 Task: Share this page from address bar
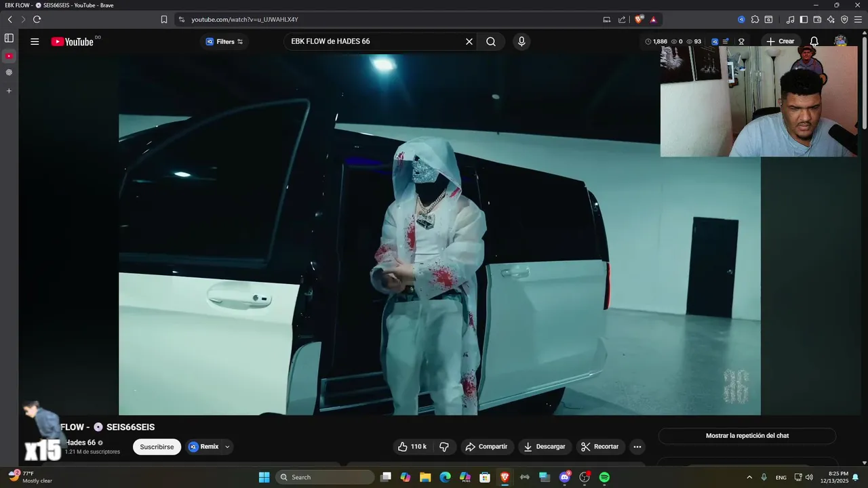point(622,20)
